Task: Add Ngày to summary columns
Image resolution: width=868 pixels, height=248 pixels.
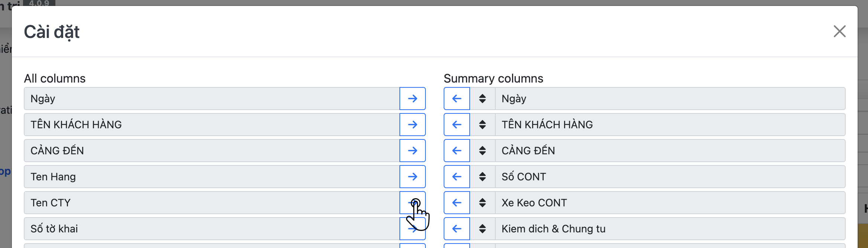Action: point(412,99)
